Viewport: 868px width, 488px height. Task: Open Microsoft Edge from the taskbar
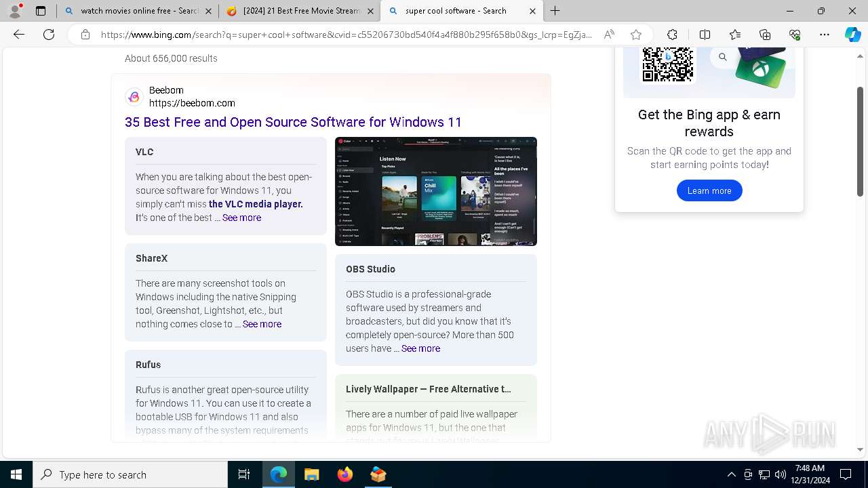[279, 474]
